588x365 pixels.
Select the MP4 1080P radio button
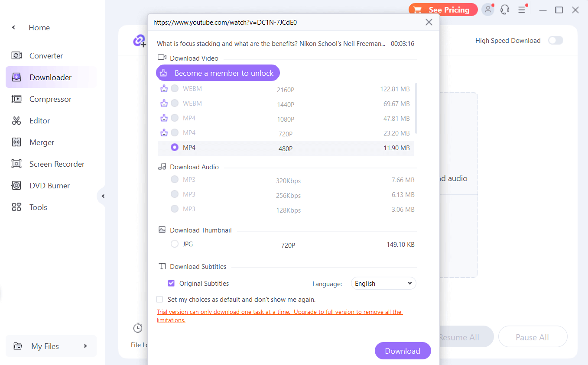tap(175, 118)
